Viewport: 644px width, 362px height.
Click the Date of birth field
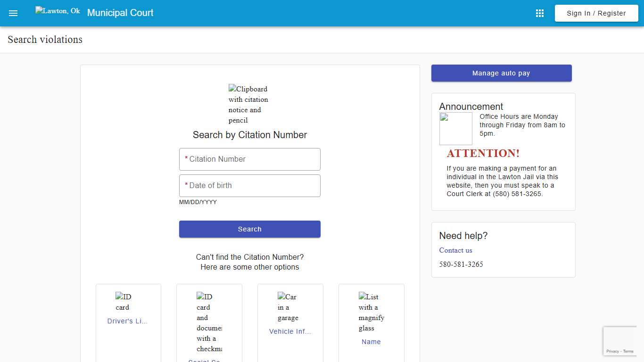point(249,185)
